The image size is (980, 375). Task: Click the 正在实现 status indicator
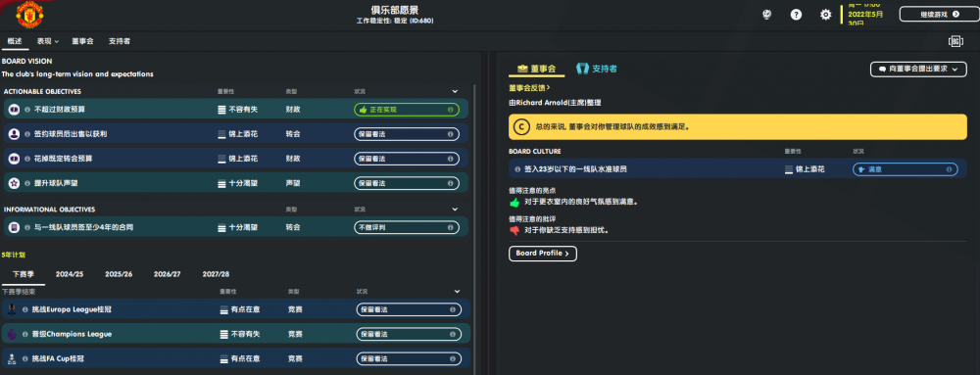(x=407, y=110)
